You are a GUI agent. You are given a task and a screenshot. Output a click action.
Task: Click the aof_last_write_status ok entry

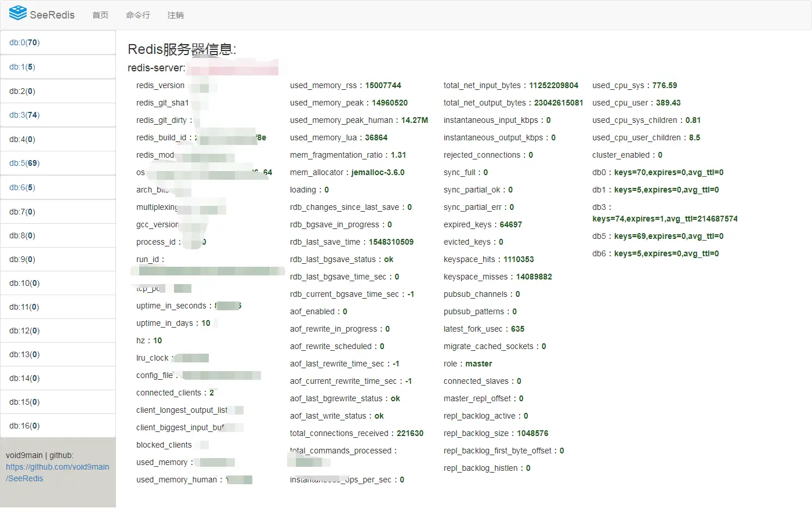point(337,416)
